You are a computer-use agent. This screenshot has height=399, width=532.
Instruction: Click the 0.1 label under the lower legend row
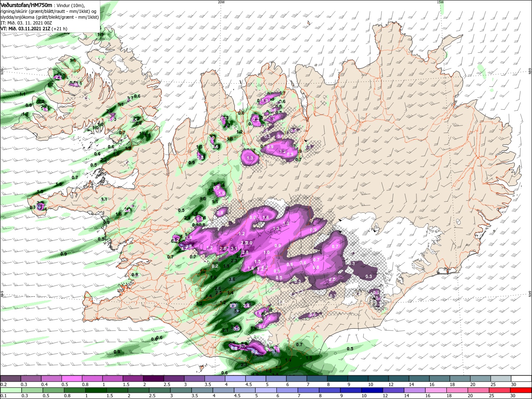3,396
